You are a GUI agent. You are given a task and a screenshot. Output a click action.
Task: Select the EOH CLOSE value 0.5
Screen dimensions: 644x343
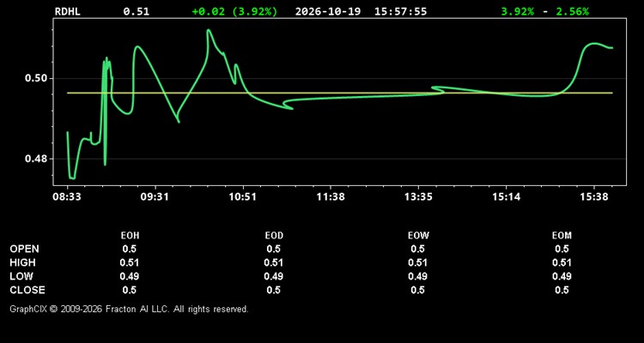click(130, 290)
